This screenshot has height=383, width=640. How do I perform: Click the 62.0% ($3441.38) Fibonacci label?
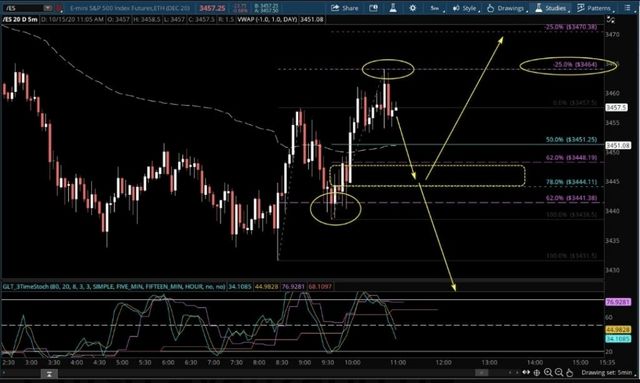tap(571, 198)
